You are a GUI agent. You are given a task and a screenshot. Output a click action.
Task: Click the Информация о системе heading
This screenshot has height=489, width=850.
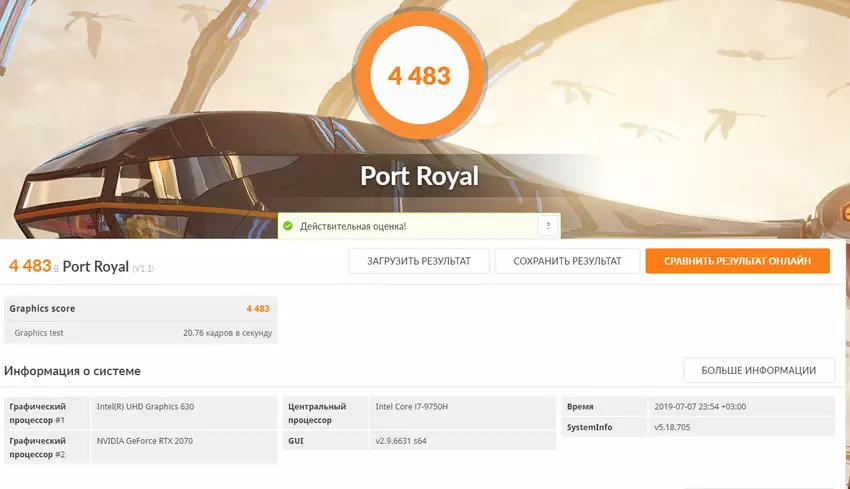pos(73,371)
